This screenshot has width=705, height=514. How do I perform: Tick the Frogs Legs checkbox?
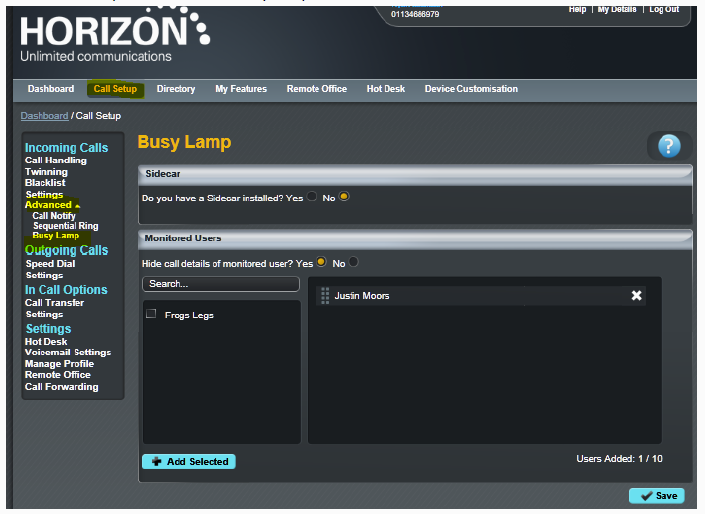[x=151, y=313]
